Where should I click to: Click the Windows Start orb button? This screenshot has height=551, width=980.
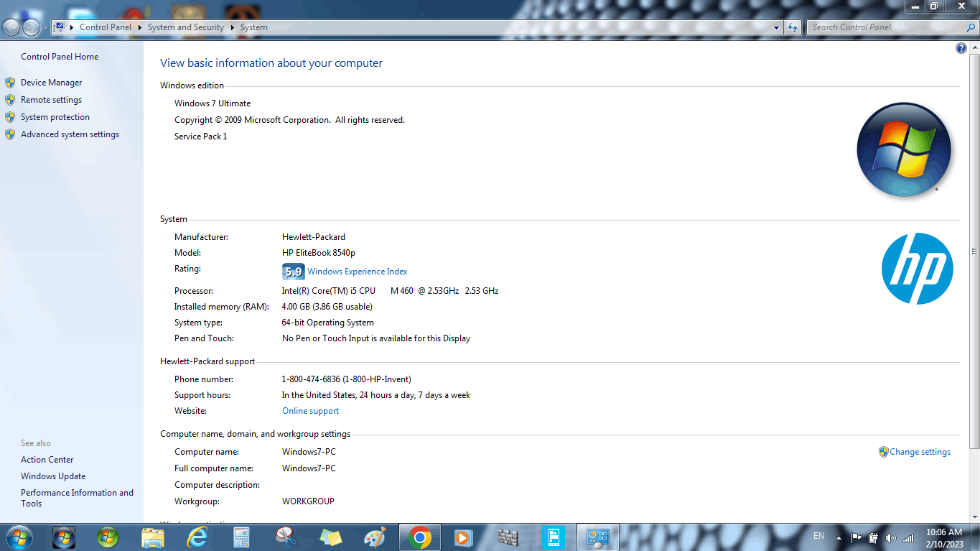[x=18, y=537]
